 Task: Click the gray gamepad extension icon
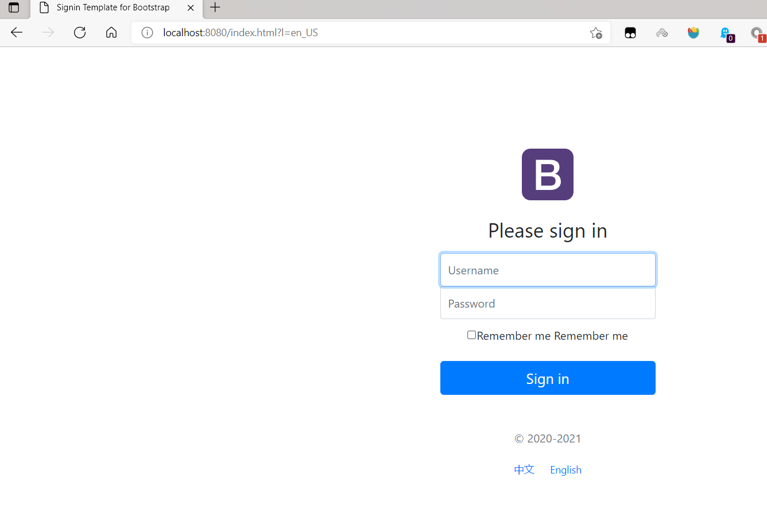tap(662, 33)
